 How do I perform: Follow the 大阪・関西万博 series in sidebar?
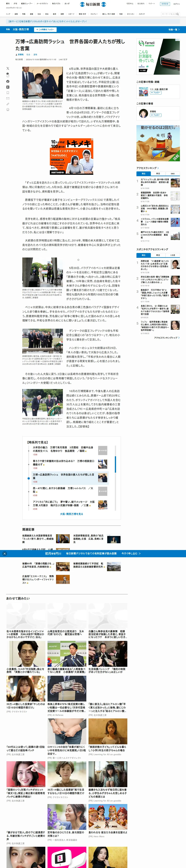155,93
